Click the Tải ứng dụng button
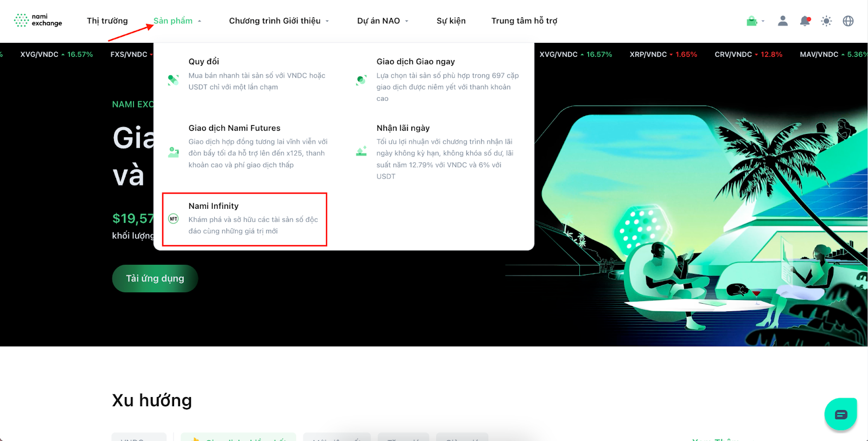The image size is (868, 441). (x=155, y=278)
